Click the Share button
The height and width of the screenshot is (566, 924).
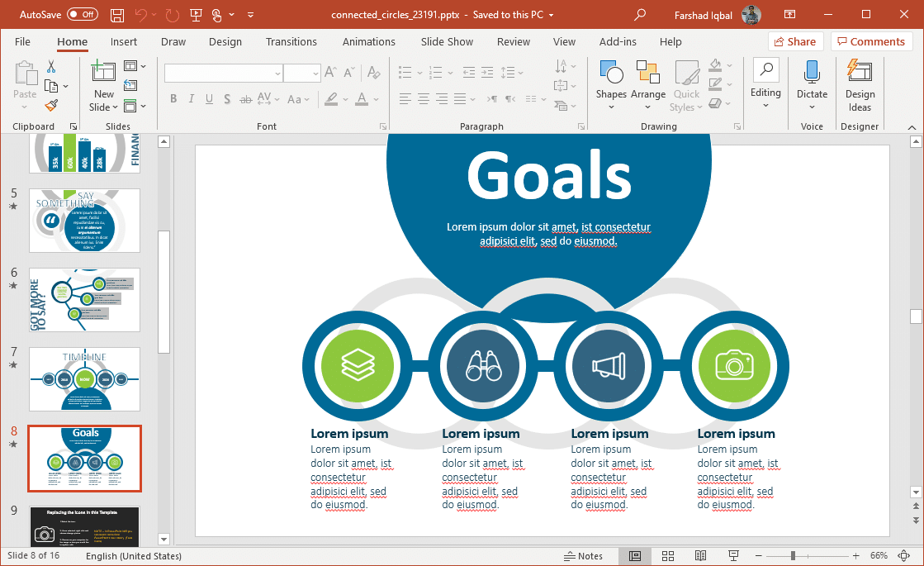click(x=794, y=42)
